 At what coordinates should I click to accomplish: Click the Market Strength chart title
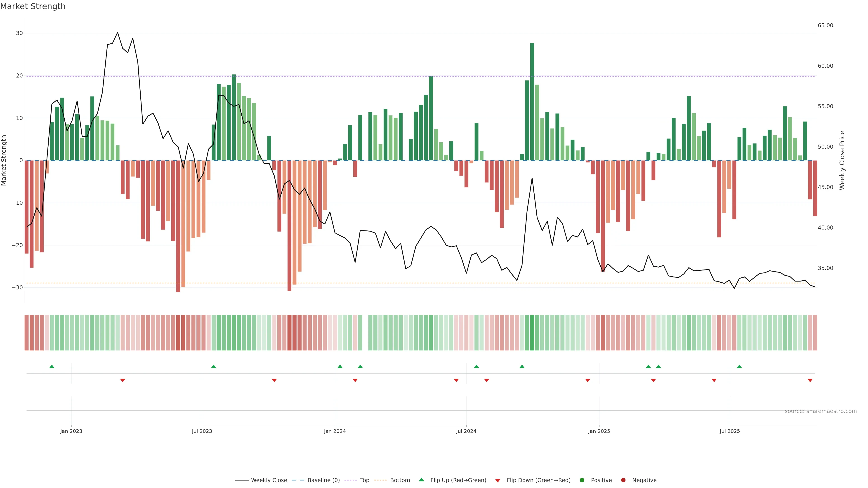click(x=33, y=6)
